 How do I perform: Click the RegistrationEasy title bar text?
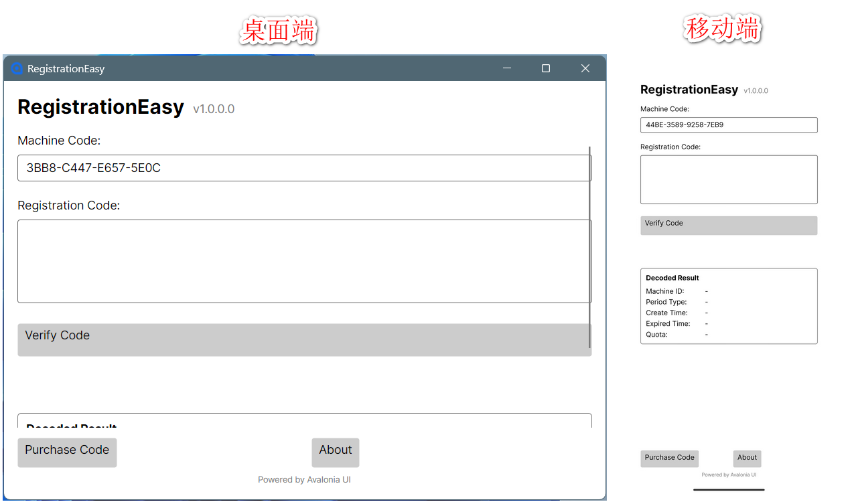pos(66,69)
